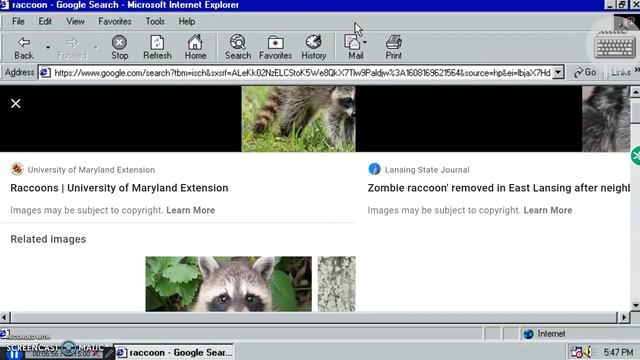Image resolution: width=640 pixels, height=360 pixels.
Task: Show the History pane
Action: click(x=313, y=47)
